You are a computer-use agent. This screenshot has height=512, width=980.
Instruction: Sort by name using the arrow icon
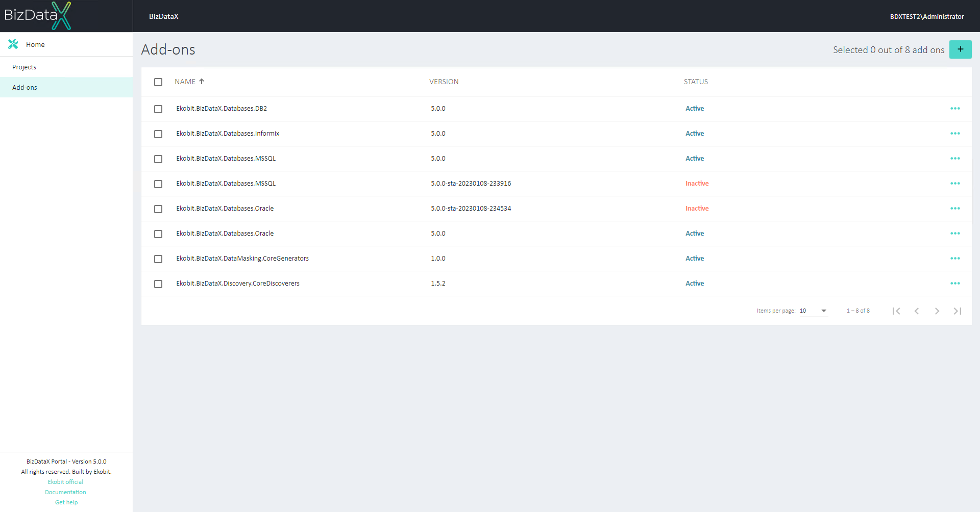click(x=202, y=82)
